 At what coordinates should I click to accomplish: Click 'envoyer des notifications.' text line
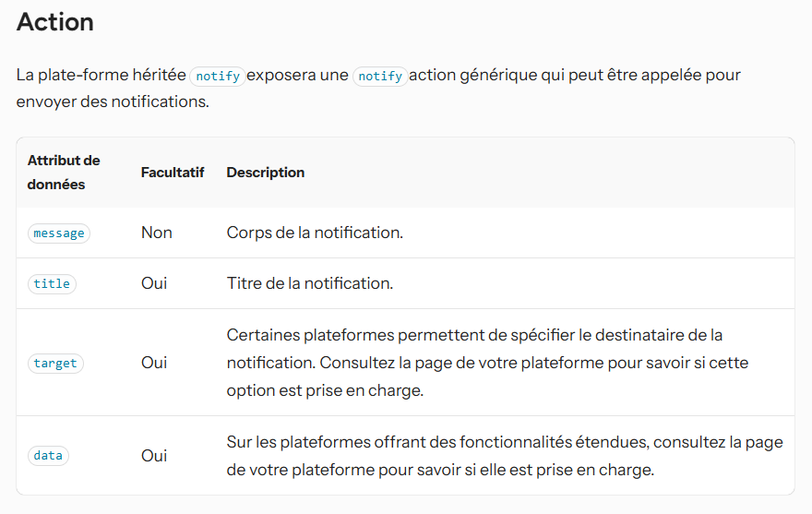point(113,102)
